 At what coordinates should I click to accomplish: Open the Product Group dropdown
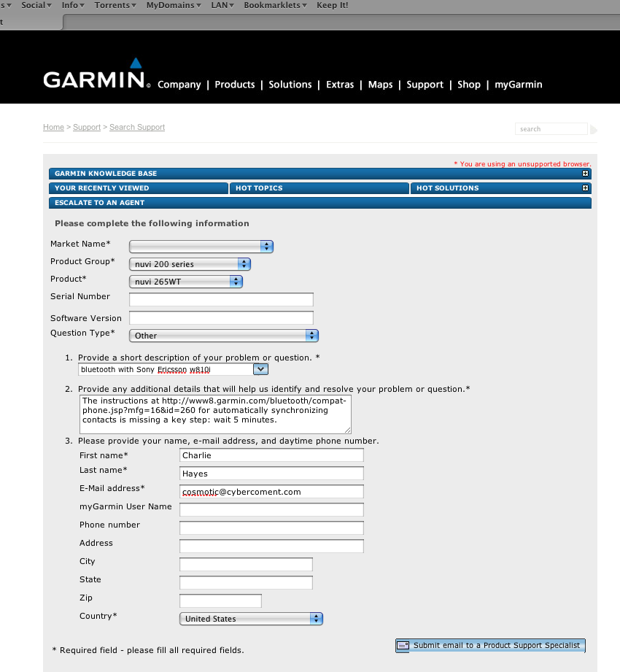(x=190, y=264)
